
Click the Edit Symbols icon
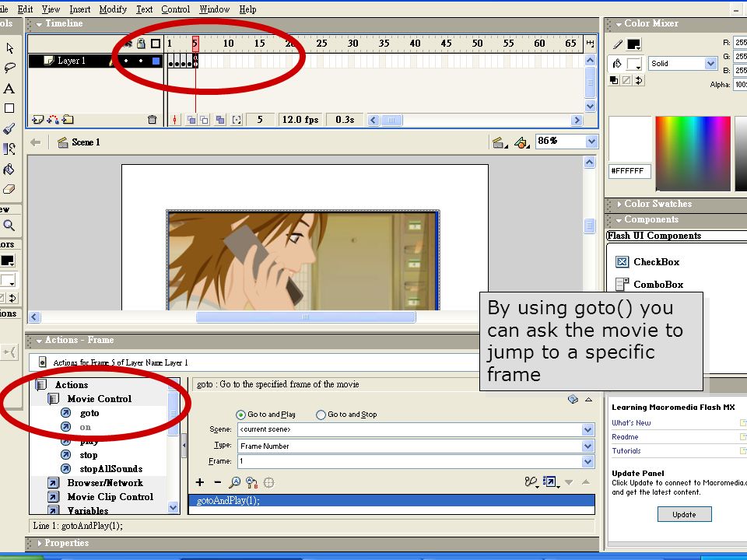coord(521,142)
